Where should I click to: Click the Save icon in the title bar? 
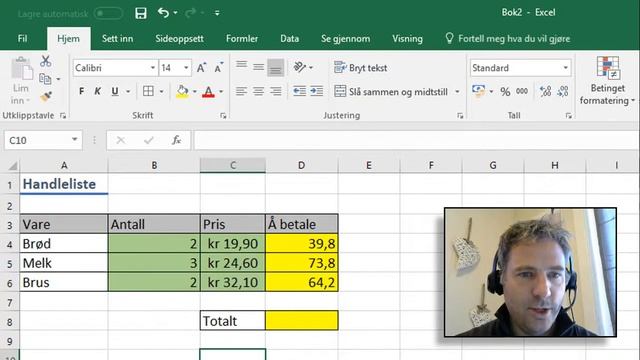pos(141,13)
